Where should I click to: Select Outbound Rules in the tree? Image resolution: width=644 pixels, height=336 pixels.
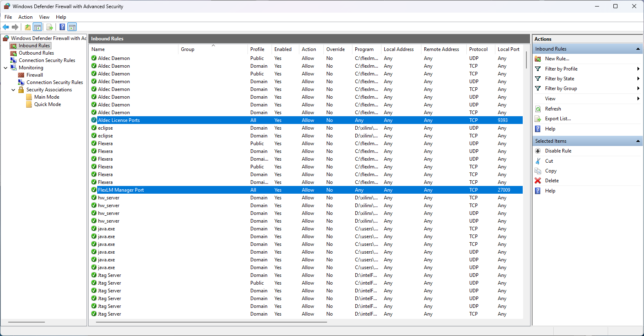tap(36, 53)
